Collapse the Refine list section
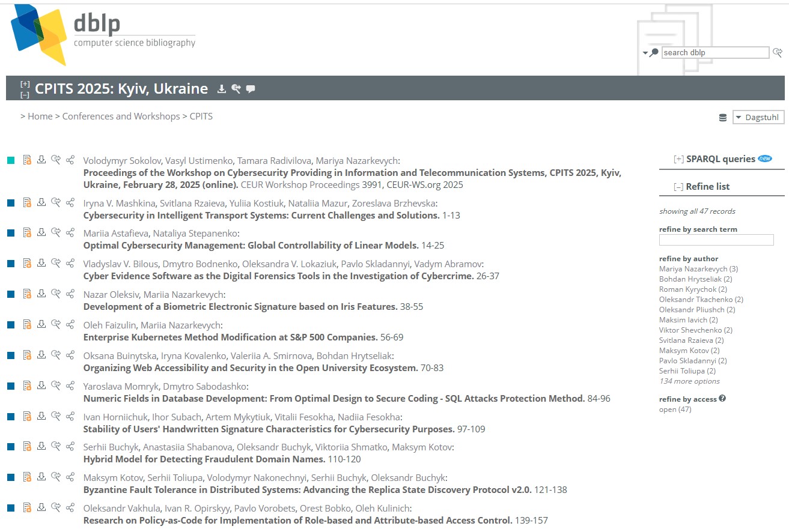Screen dimensions: 789x532 pos(678,187)
